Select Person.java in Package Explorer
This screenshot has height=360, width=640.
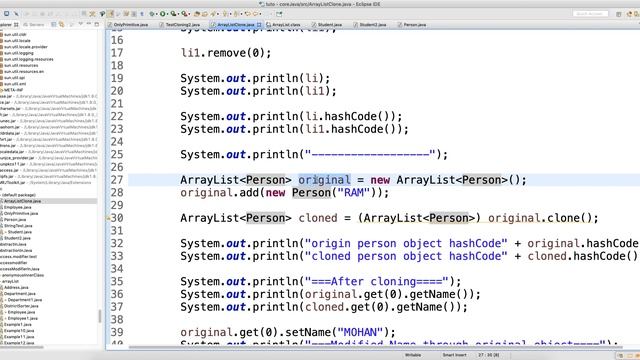pyautogui.click(x=15, y=220)
